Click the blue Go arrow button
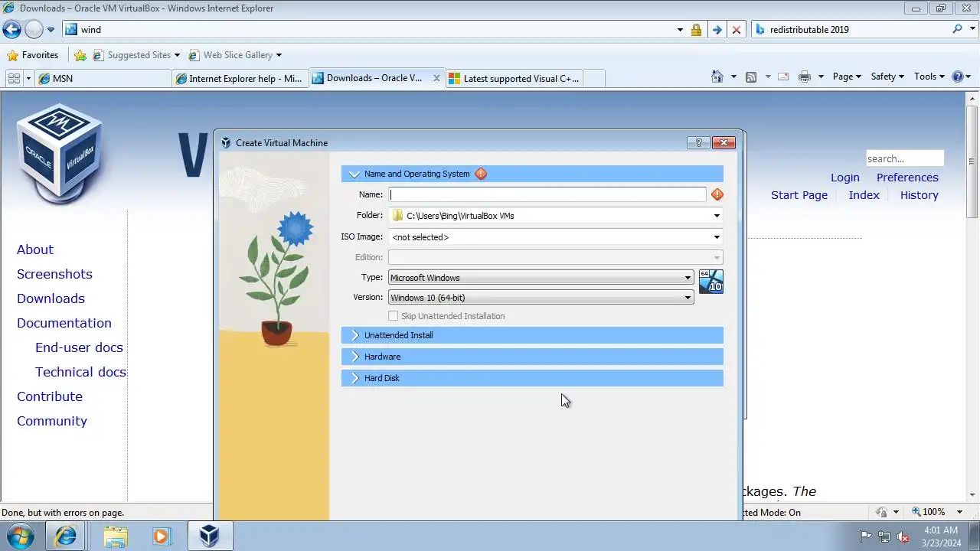This screenshot has width=980, height=551. (717, 30)
